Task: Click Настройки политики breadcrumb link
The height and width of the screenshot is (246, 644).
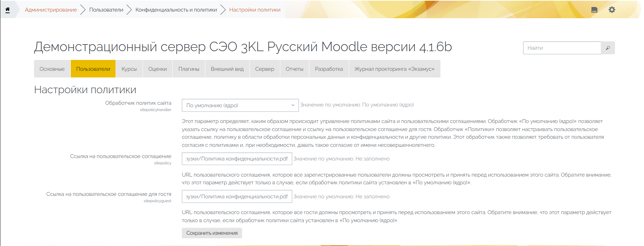Action: pos(255,10)
